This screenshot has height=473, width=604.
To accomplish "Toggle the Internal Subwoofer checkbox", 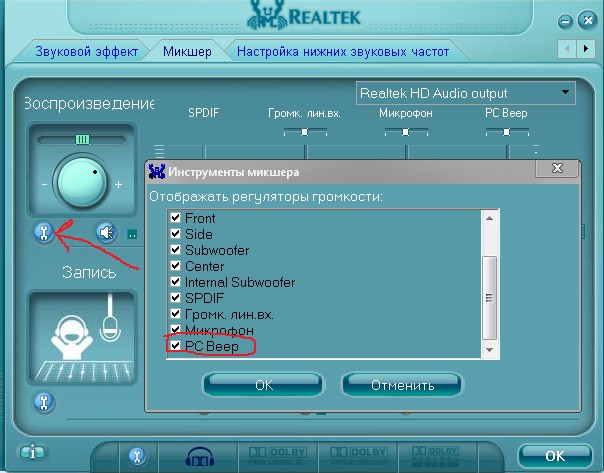I will 176,282.
